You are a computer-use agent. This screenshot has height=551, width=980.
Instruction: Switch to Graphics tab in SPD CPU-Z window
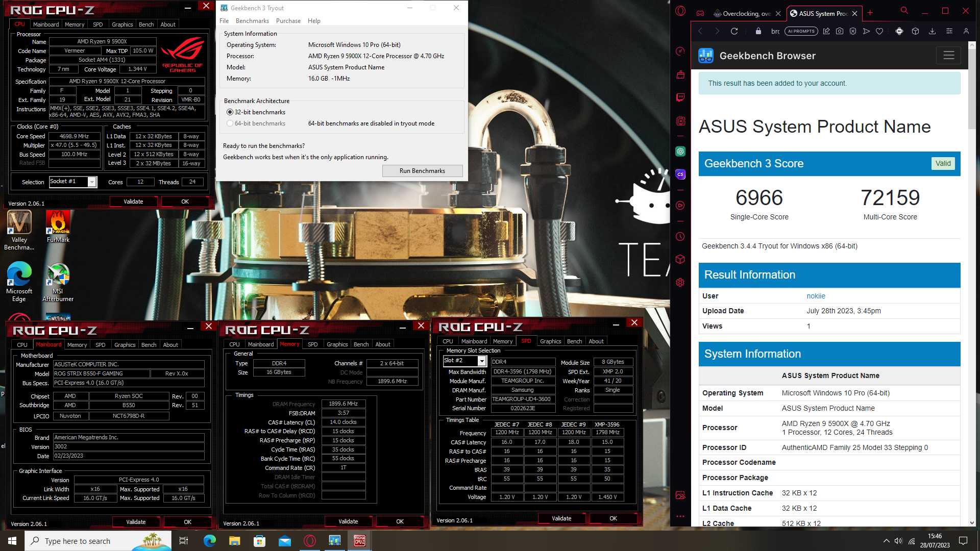550,341
